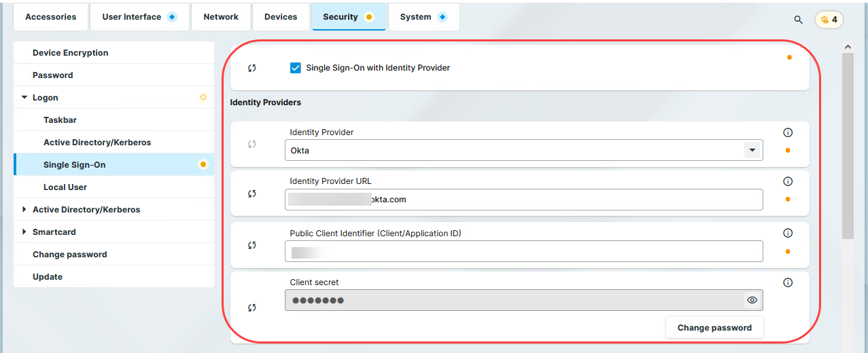Screen dimensions: 868x353
Task: Expand the Smartcard tree node
Action: (x=24, y=232)
